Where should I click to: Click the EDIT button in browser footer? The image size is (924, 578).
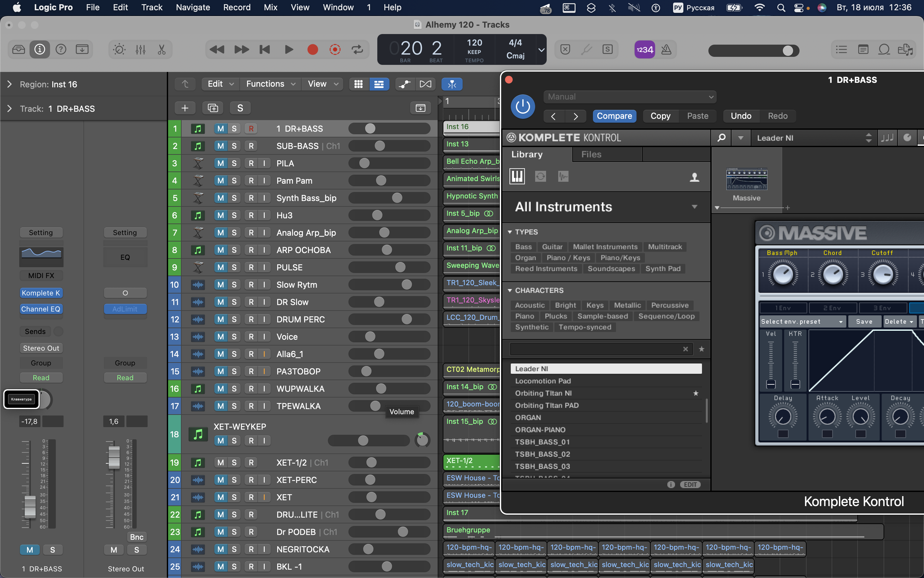coord(690,484)
